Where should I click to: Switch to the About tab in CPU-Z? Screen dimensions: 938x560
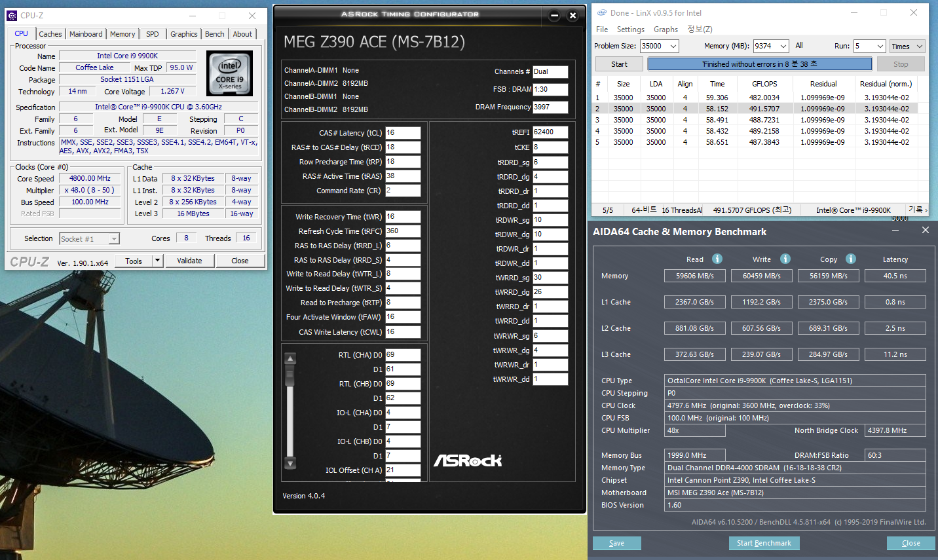pyautogui.click(x=242, y=34)
